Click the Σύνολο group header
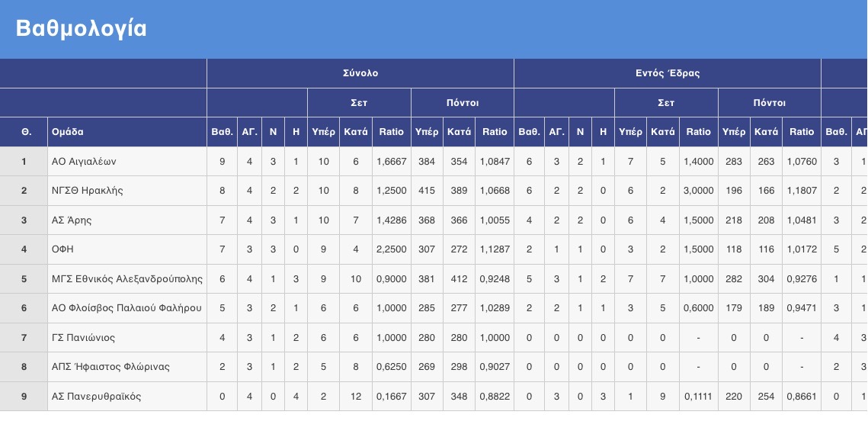Image resolution: width=868 pixels, height=434 pixels. click(x=360, y=73)
